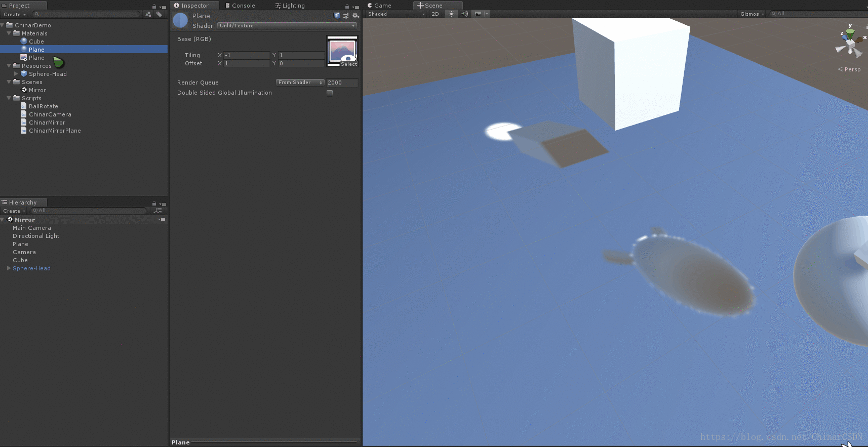
Task: Open Create dropdown in Hierarchy panel
Action: [14, 211]
